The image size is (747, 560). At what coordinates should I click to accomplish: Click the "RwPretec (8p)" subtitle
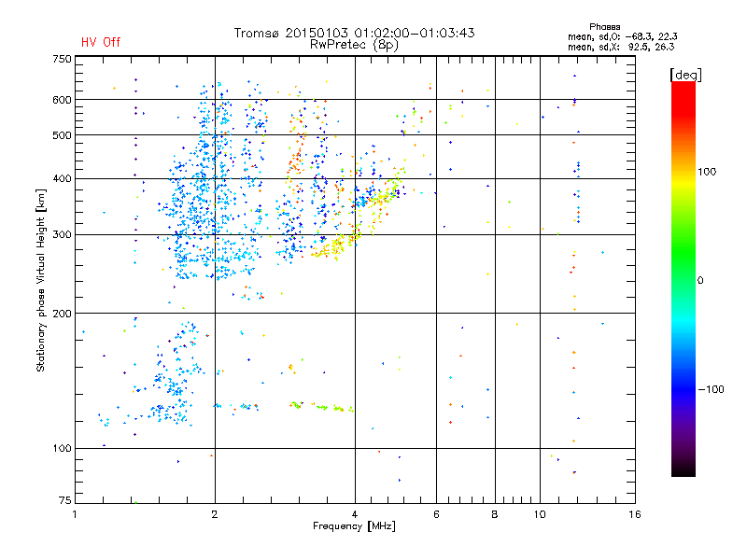tap(354, 45)
